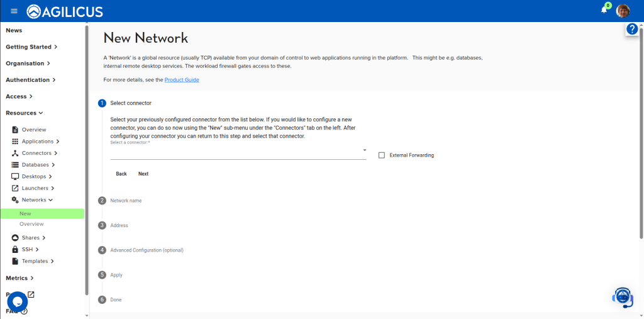Click the external link icon in the sidebar

tap(31, 294)
